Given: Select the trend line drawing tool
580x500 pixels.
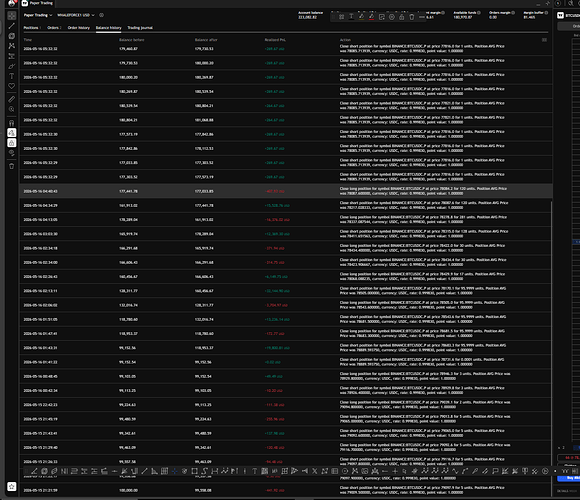Looking at the screenshot, I should 12,26.
